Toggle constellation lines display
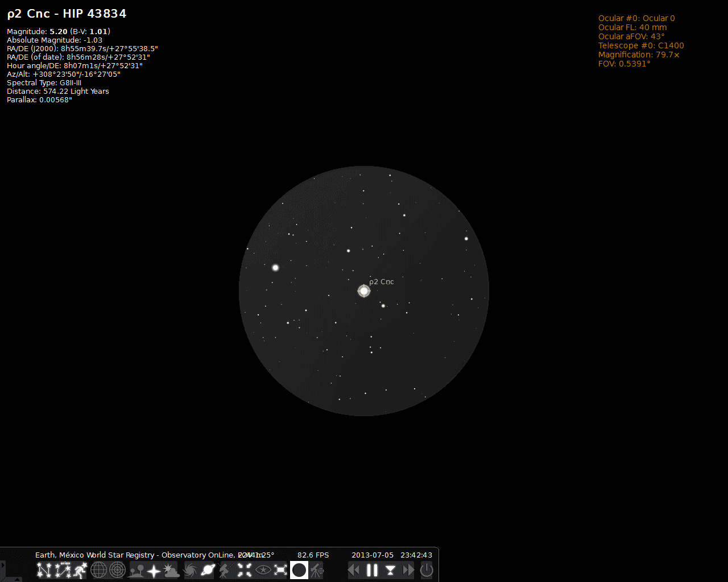The image size is (728, 582). click(x=44, y=570)
